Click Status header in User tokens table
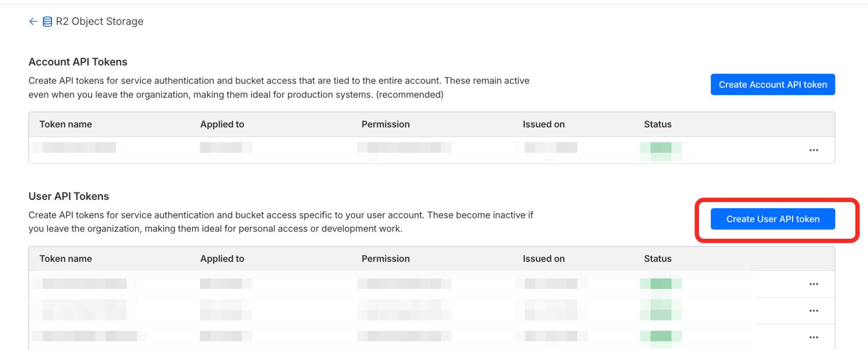Image resolution: width=868 pixels, height=350 pixels. (657, 259)
